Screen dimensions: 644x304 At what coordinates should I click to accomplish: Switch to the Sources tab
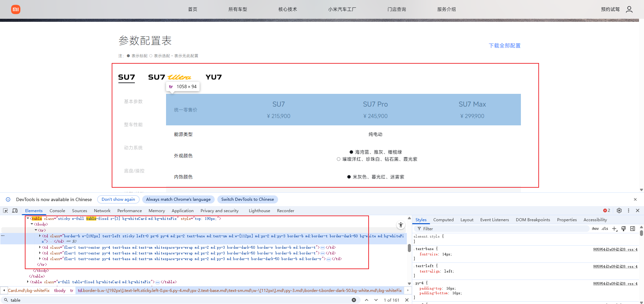[79, 211]
